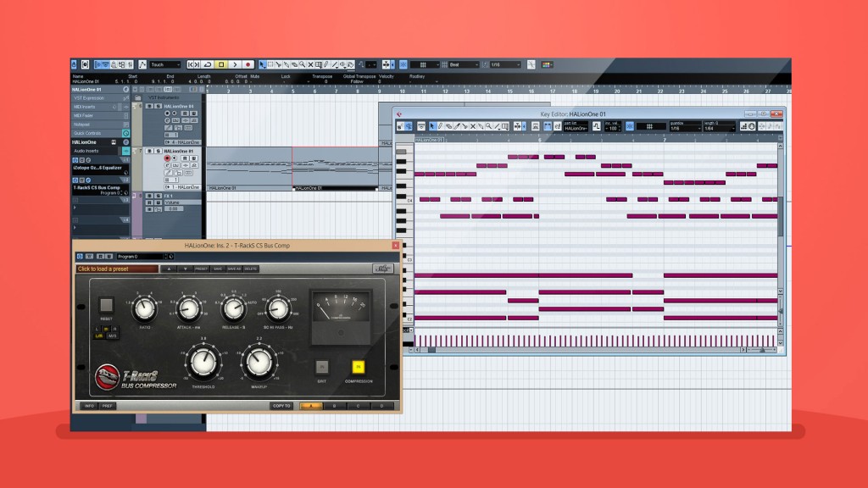Pick the Mute X tool in main toolbar
Image resolution: width=868 pixels, height=488 pixels.
310,64
